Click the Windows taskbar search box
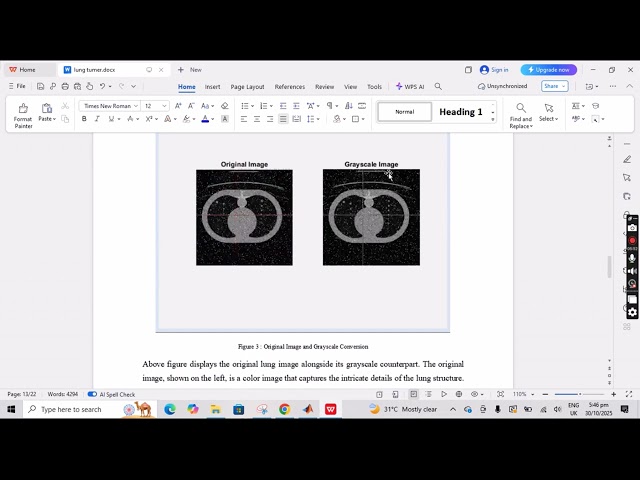 pos(90,409)
